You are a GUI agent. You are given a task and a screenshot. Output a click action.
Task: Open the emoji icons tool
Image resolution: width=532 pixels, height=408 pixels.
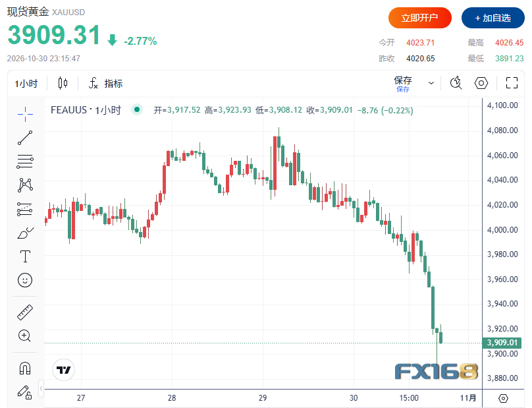[25, 280]
